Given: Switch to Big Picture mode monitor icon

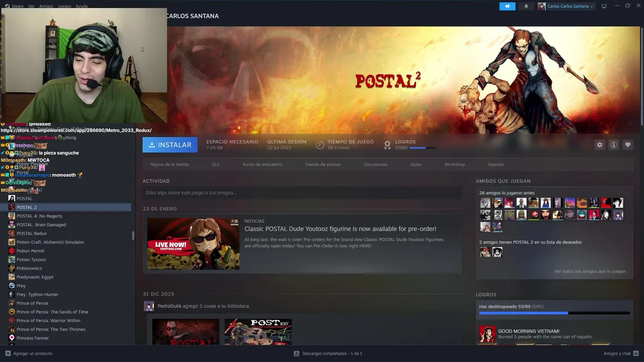Looking at the screenshot, I should (x=604, y=6).
